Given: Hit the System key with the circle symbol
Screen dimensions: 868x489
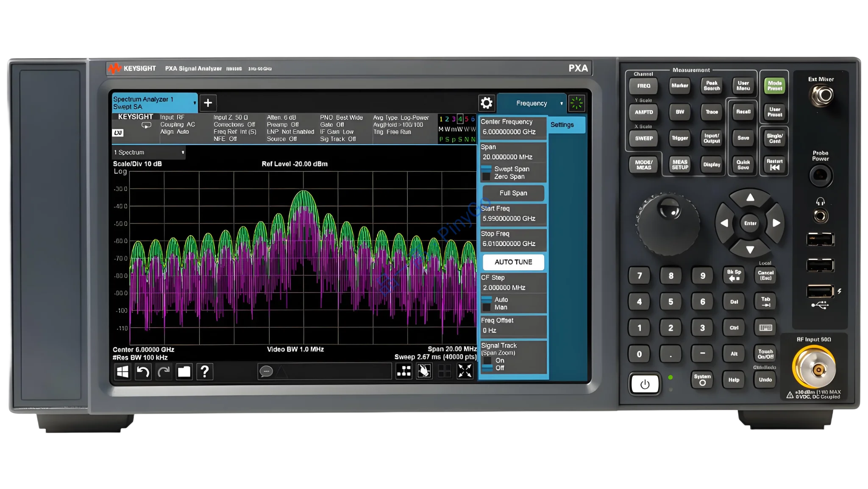Looking at the screenshot, I should (702, 379).
